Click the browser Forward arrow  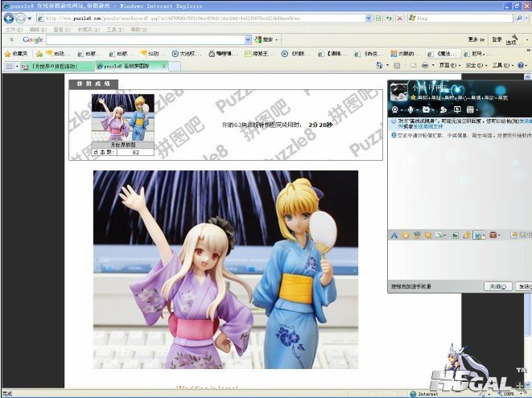(21, 18)
